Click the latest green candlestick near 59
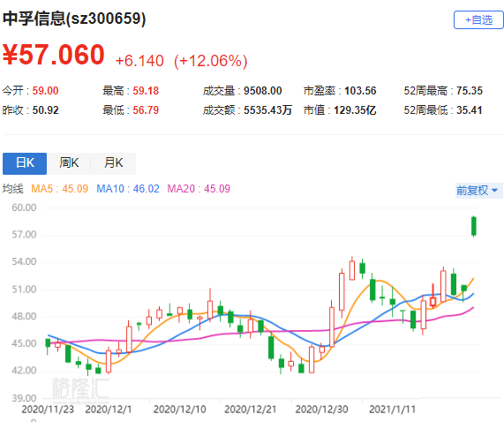Screen dimensions: 504x422 coord(474,226)
